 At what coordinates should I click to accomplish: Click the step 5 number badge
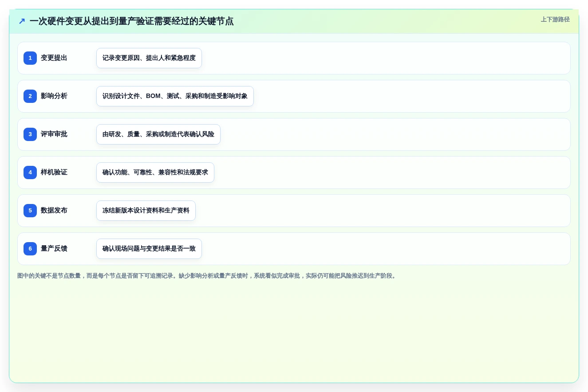[x=30, y=211]
